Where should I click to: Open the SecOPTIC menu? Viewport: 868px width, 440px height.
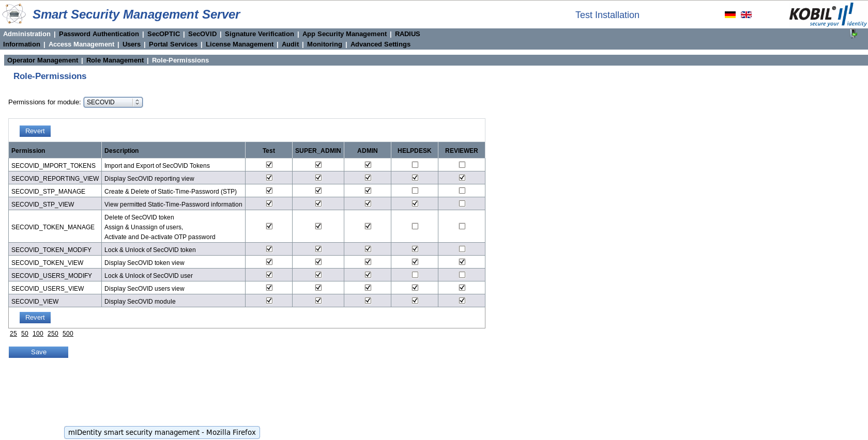coord(163,34)
